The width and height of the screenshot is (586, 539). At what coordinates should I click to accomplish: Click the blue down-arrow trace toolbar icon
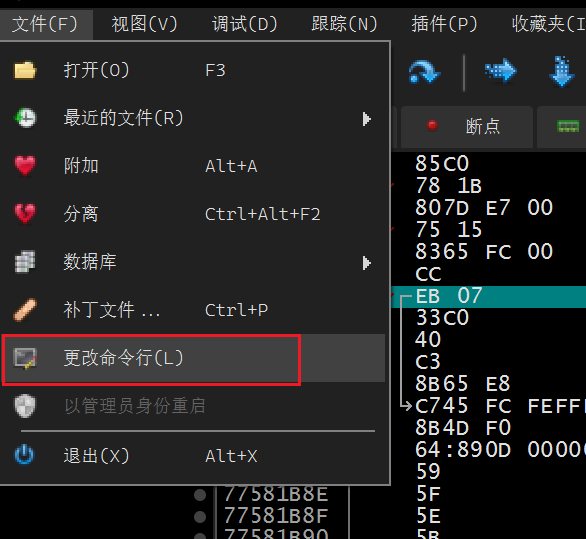[x=561, y=71]
